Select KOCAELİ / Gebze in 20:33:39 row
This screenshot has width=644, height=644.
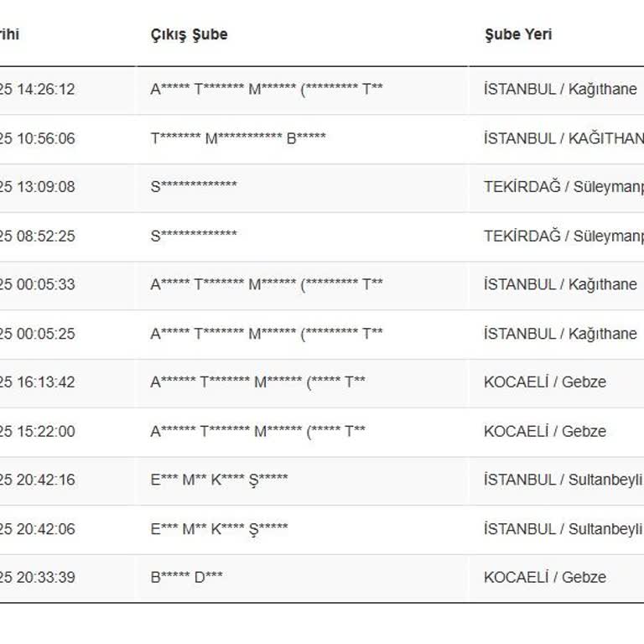(x=544, y=578)
